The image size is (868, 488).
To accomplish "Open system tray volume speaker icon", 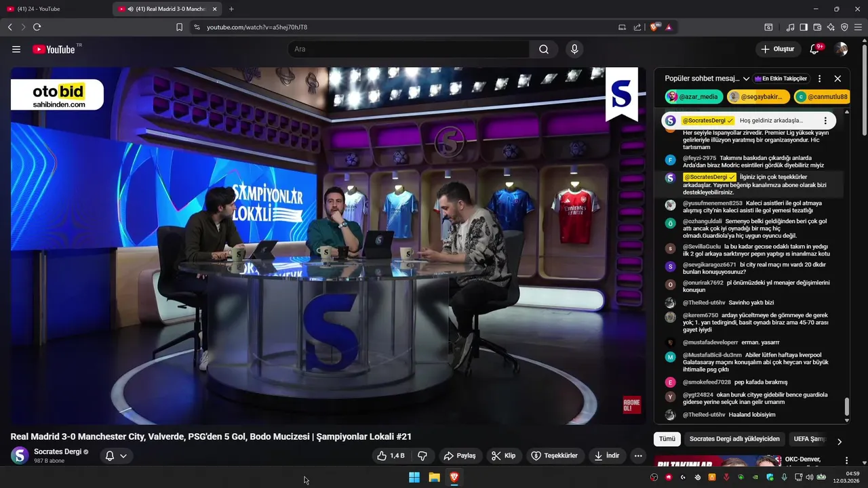I will pyautogui.click(x=810, y=477).
